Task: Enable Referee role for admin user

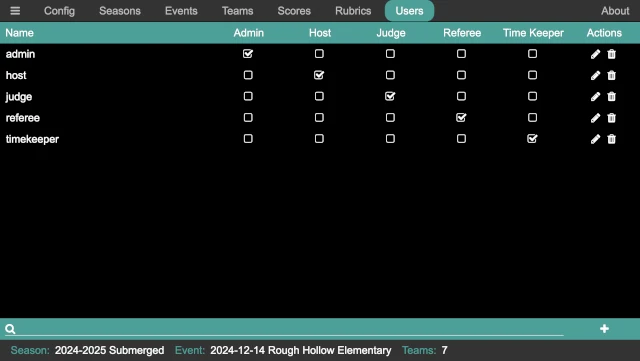Action: point(461,53)
